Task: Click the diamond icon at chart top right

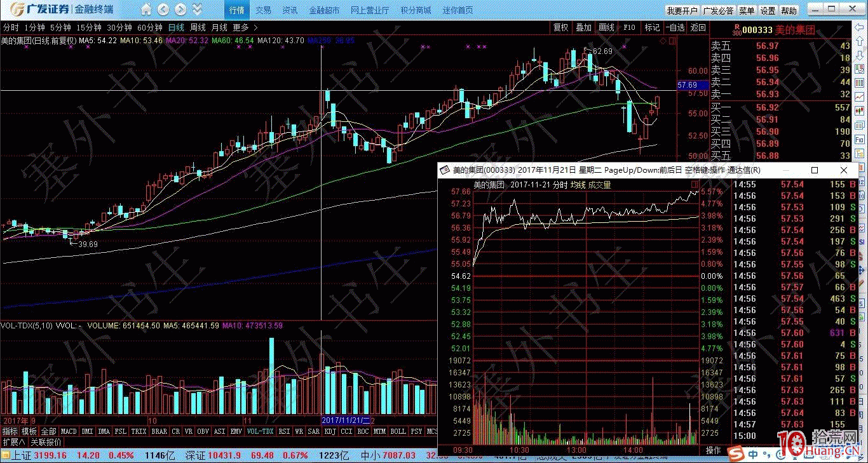Action: coord(663,40)
